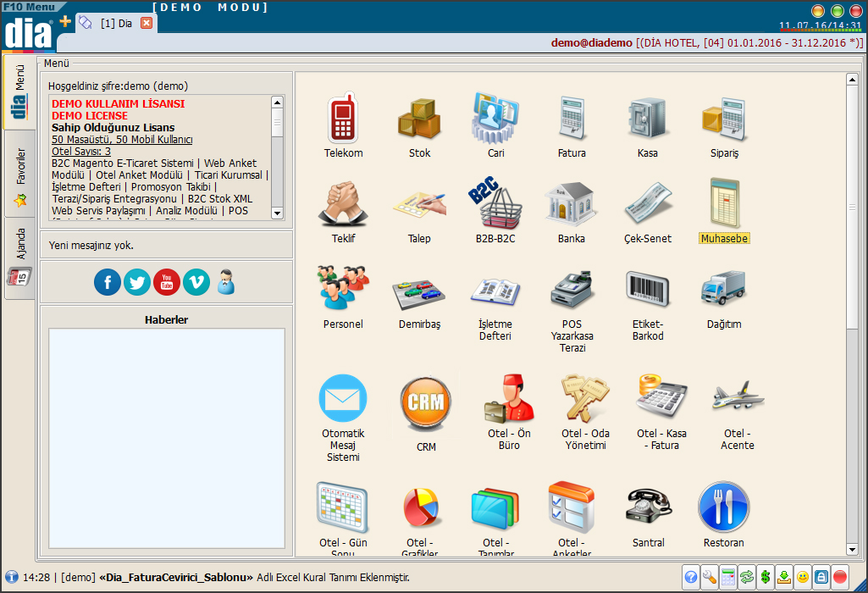Click the demo@diademo user label

coord(591,42)
